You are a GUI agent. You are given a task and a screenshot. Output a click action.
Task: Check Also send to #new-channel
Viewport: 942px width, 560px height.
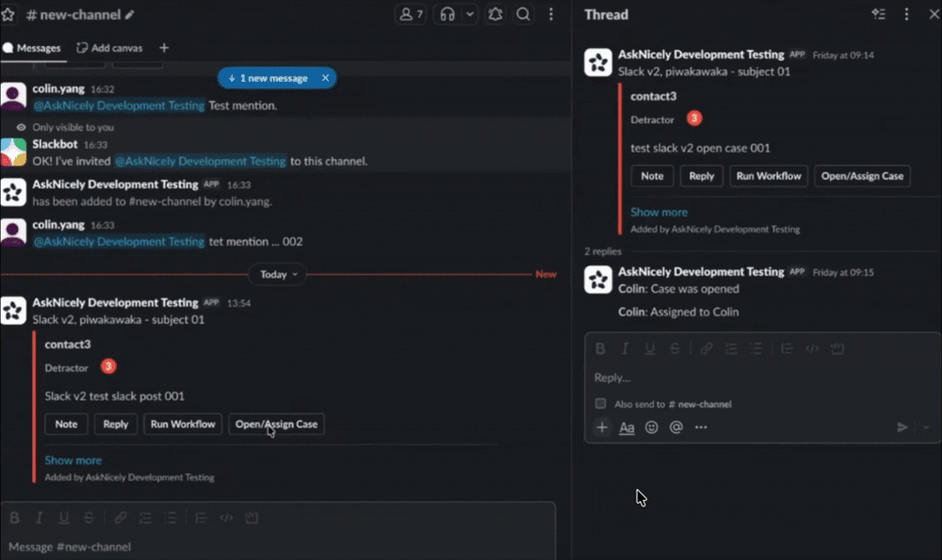click(600, 404)
